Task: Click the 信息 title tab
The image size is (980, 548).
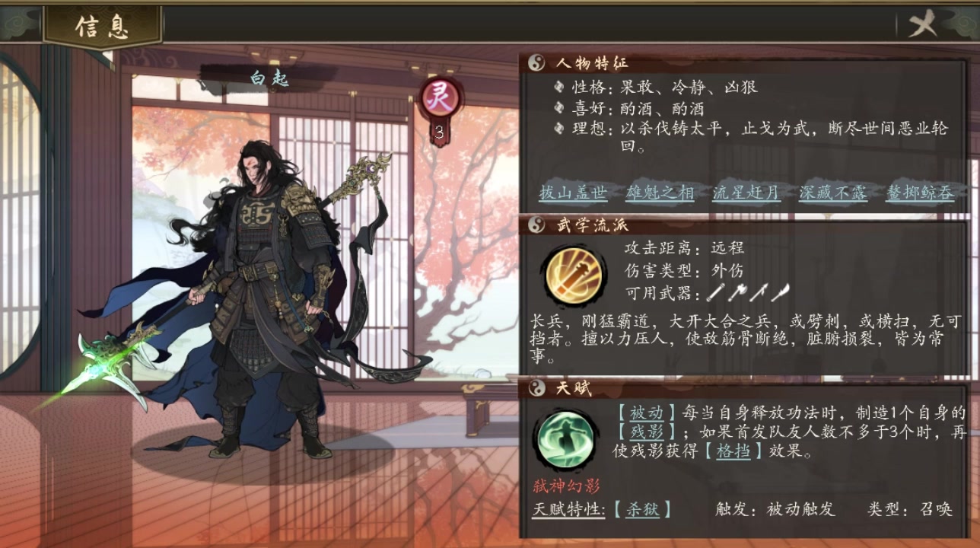Action: click(103, 27)
